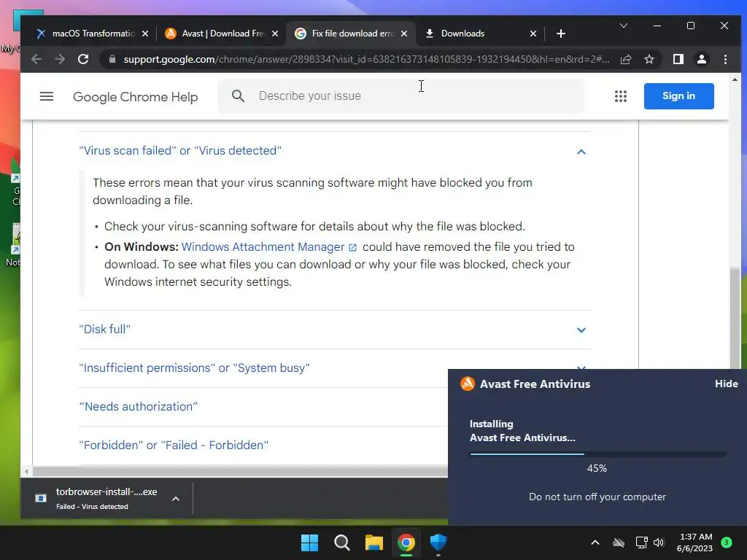Close the Downloads tab

[x=533, y=34]
